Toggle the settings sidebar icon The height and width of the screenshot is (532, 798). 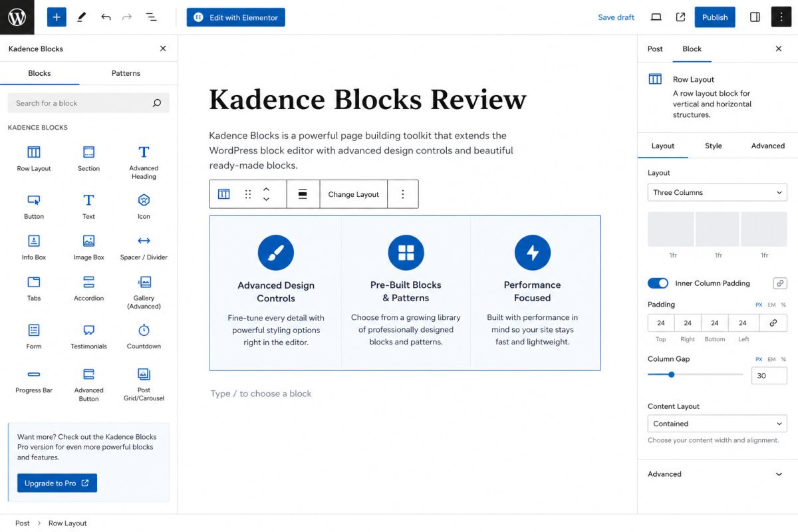755,17
